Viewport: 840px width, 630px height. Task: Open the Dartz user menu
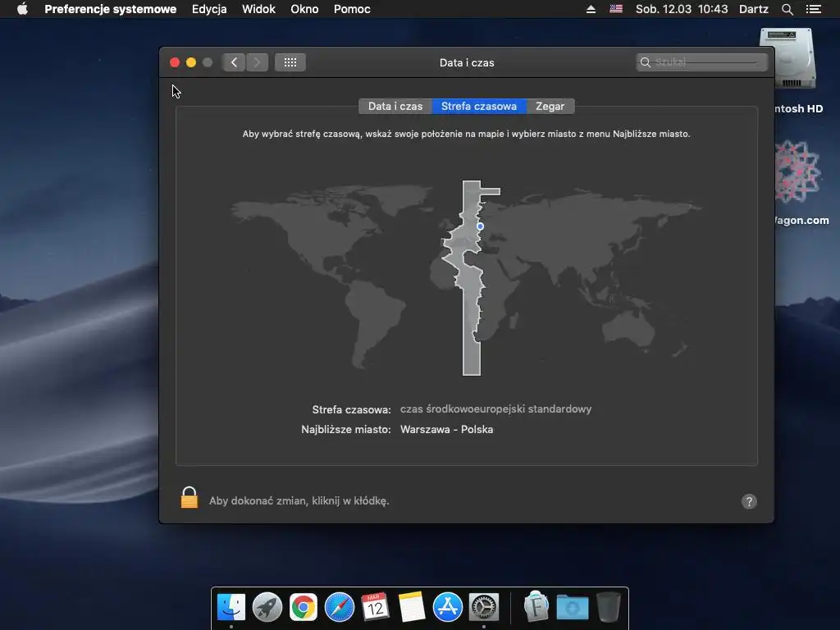pos(754,9)
